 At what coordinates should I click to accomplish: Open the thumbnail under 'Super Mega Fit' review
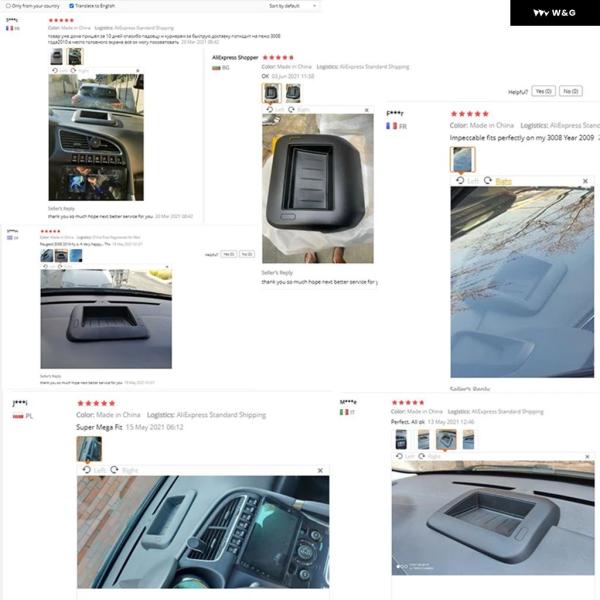point(89,449)
